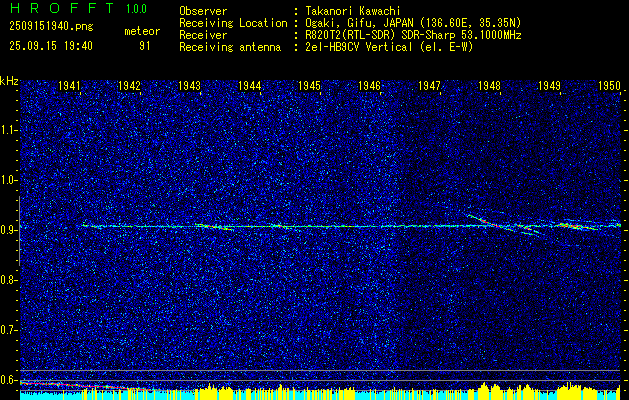Click the 1947 time marker
This screenshot has width=629, height=400.
429,85
